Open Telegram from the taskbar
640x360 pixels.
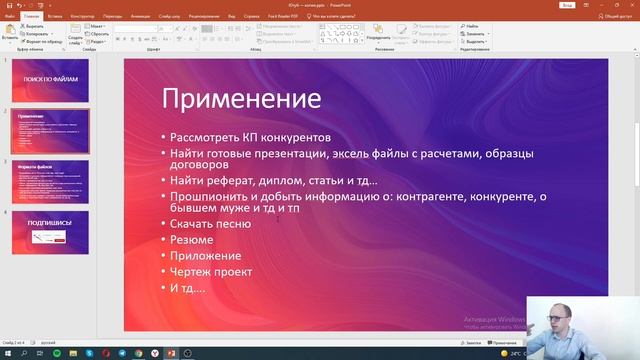click(x=122, y=353)
